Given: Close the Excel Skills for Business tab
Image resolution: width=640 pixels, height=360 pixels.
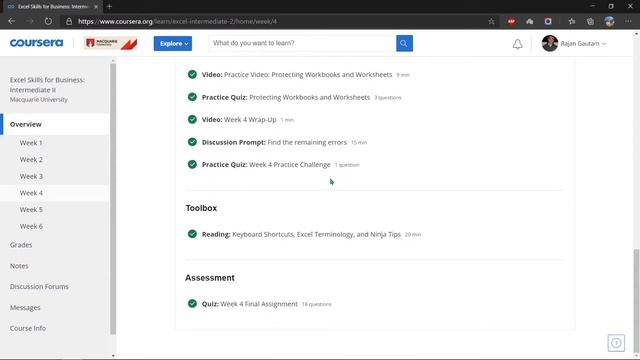Looking at the screenshot, I should [x=96, y=7].
